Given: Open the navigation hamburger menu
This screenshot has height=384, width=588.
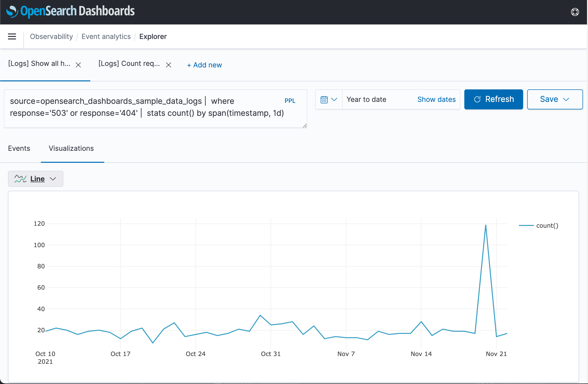Looking at the screenshot, I should point(12,36).
